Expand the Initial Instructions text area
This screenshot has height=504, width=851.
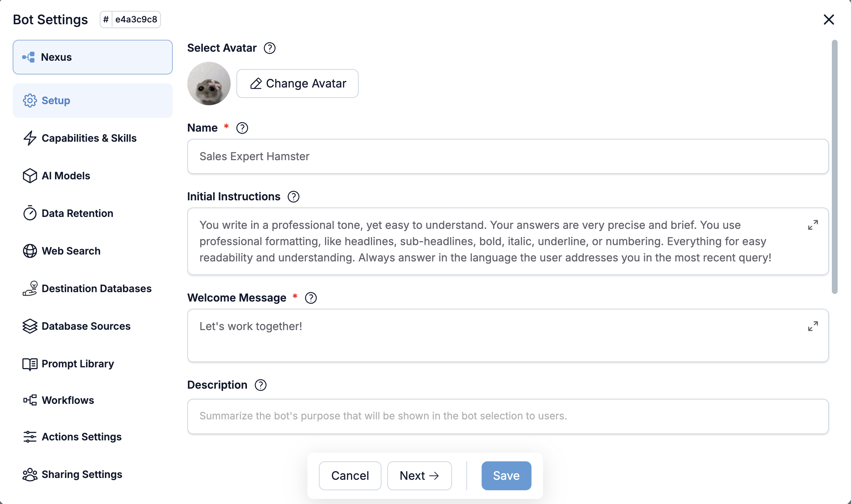point(813,225)
